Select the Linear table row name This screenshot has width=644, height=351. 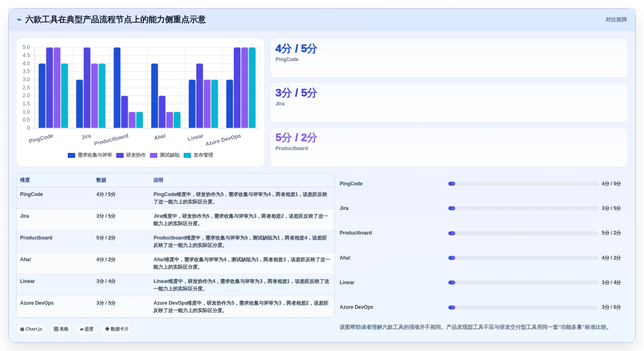pyautogui.click(x=27, y=281)
